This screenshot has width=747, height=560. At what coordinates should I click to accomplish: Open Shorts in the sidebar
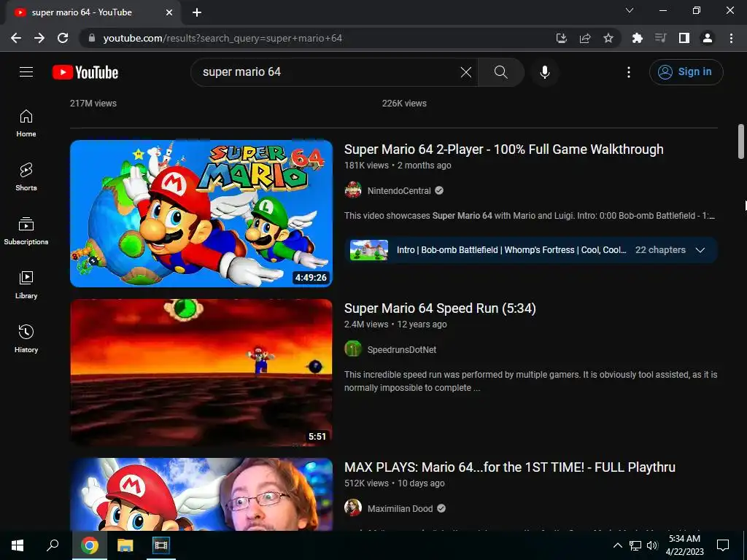pyautogui.click(x=26, y=177)
